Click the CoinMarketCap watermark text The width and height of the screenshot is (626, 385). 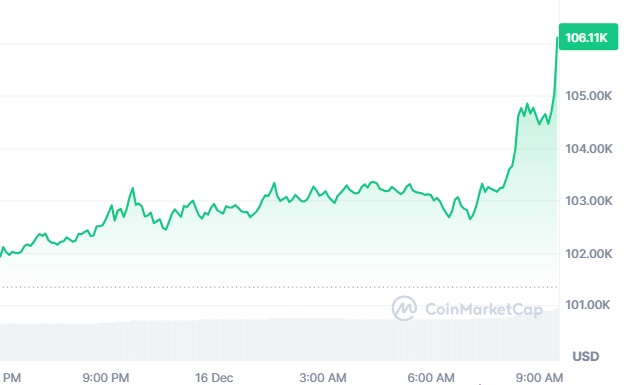tap(483, 309)
